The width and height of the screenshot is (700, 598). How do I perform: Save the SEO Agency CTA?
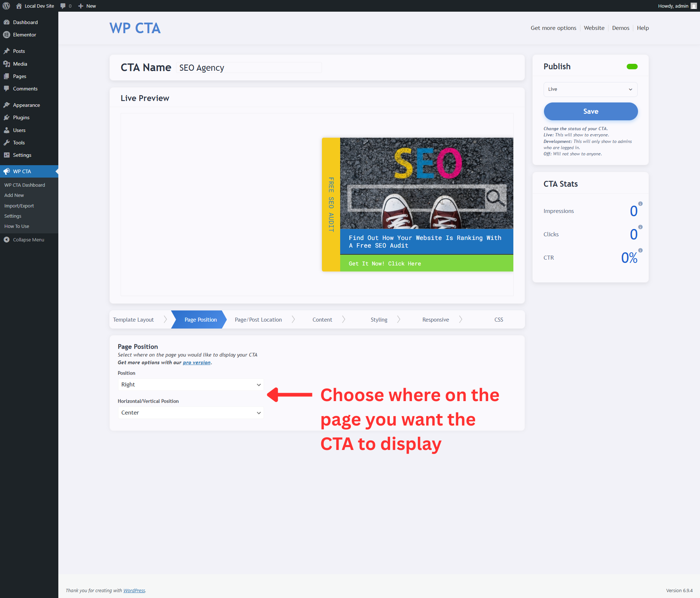coord(590,111)
